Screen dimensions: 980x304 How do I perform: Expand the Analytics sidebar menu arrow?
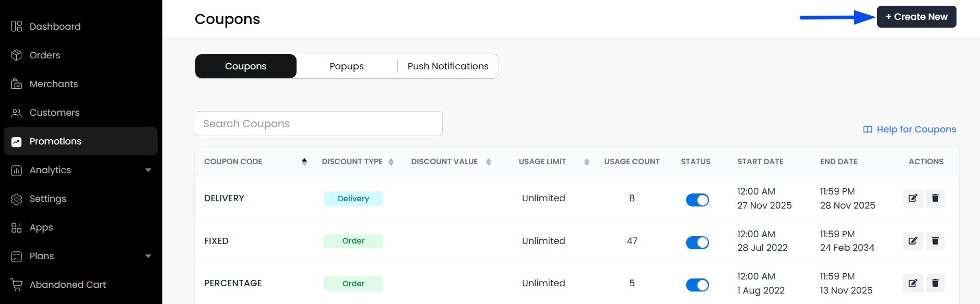tap(148, 170)
